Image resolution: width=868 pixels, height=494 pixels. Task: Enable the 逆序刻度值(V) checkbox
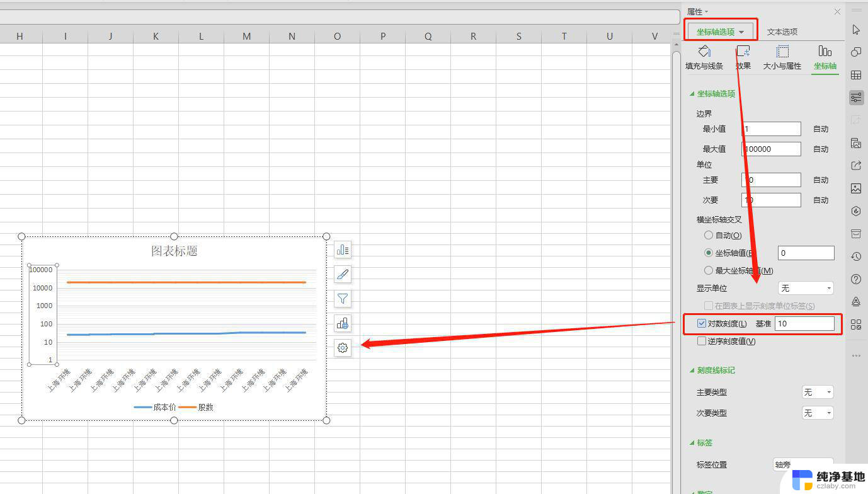[702, 341]
